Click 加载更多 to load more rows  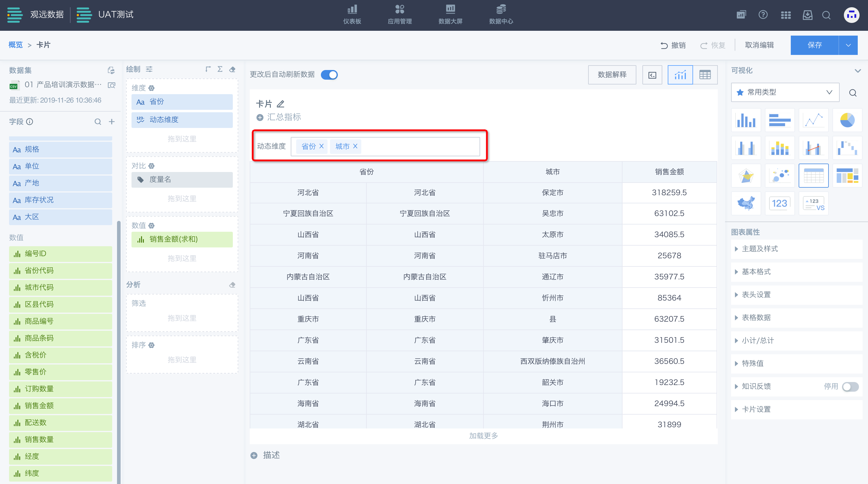pos(483,436)
